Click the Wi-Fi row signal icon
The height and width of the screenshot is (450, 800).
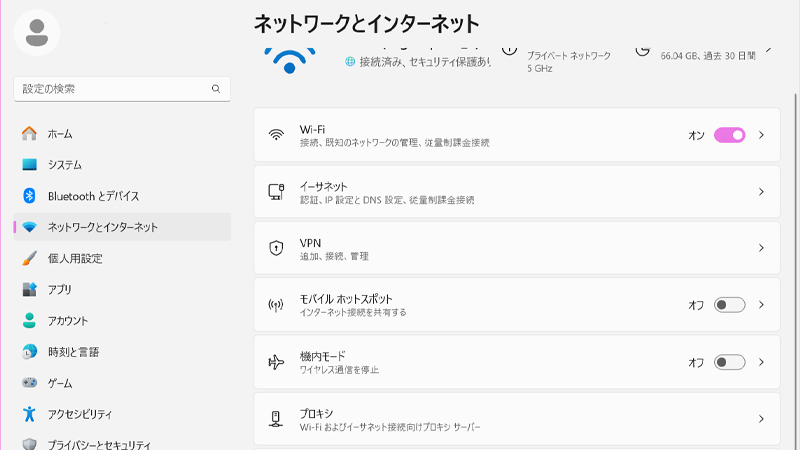point(276,135)
